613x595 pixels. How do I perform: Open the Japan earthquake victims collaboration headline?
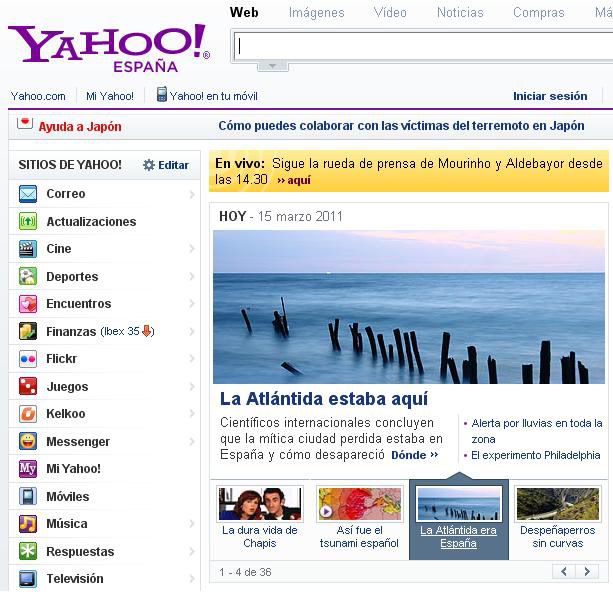[401, 126]
